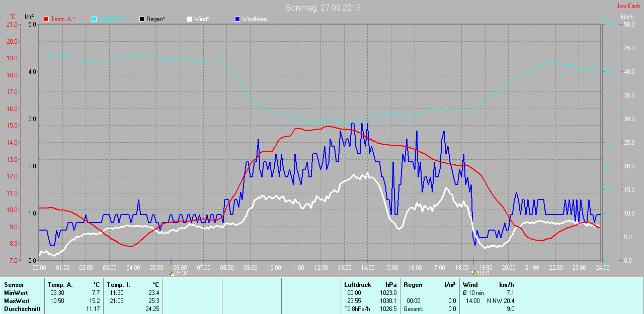This screenshot has height=314, width=644.
Task: Select the Durchschnitt row label
Action: (22, 309)
